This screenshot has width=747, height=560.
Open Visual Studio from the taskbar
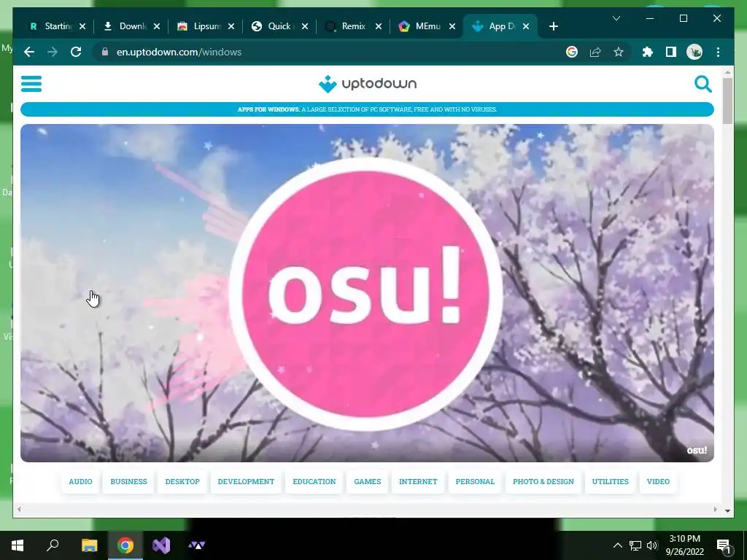pyautogui.click(x=161, y=545)
